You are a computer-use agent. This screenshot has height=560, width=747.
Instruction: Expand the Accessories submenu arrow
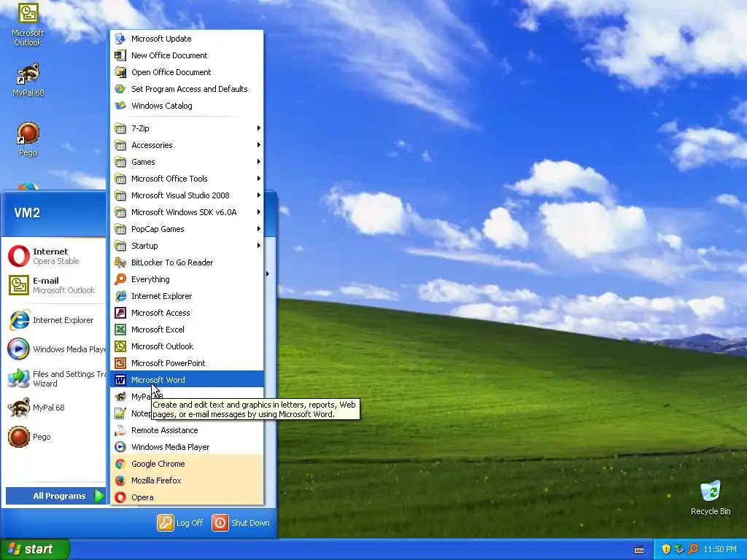(259, 145)
